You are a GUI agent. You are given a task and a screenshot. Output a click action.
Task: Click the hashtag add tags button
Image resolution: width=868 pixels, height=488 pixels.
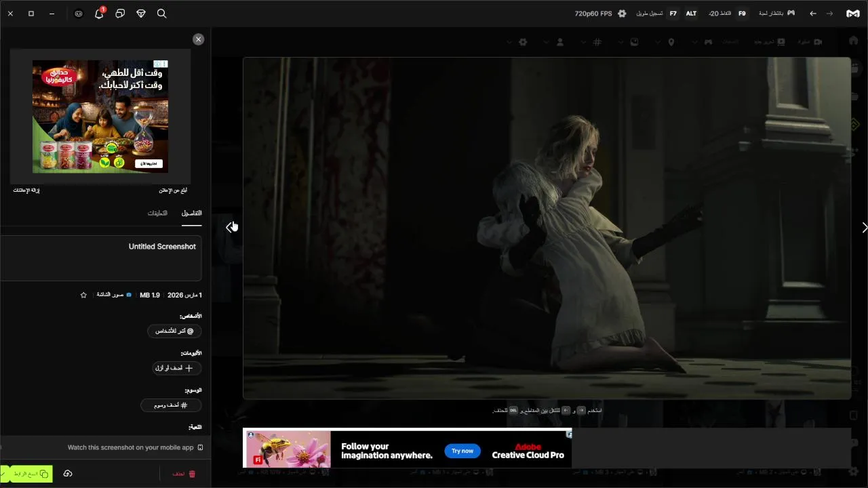(x=171, y=405)
